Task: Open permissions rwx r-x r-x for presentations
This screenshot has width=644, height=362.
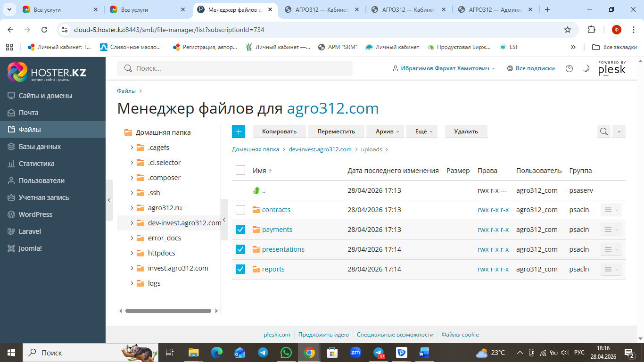Action: pos(493,249)
